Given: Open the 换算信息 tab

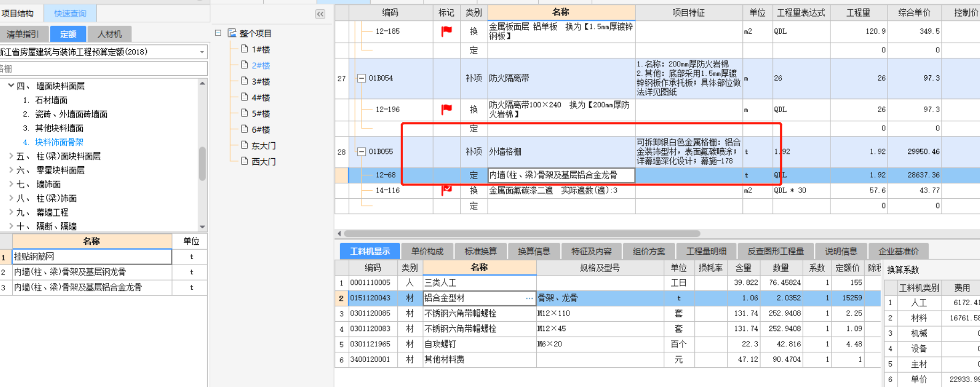Looking at the screenshot, I should coord(534,251).
